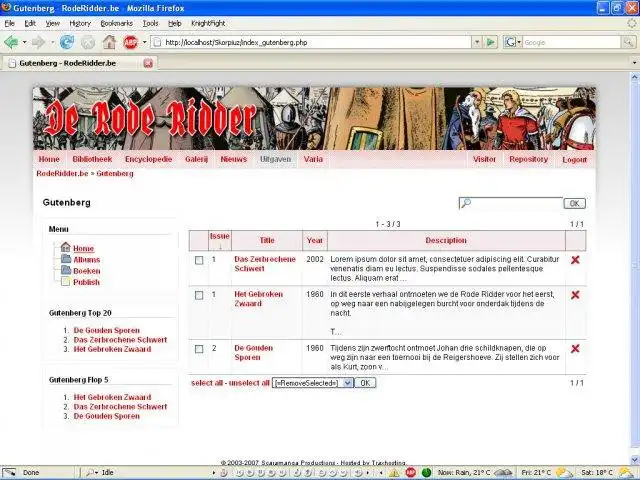Image resolution: width=640 pixels, height=480 pixels.
Task: Open the File menu
Action: 10,24
